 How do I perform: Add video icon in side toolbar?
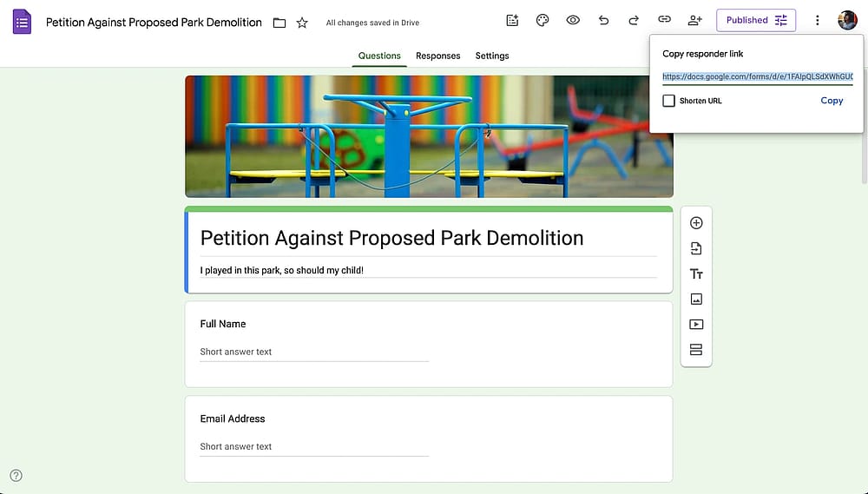(x=696, y=325)
